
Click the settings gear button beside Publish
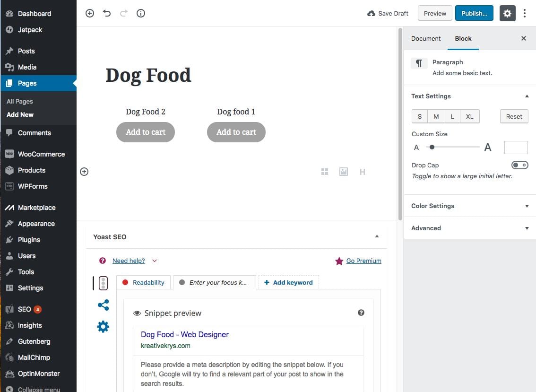pyautogui.click(x=507, y=13)
